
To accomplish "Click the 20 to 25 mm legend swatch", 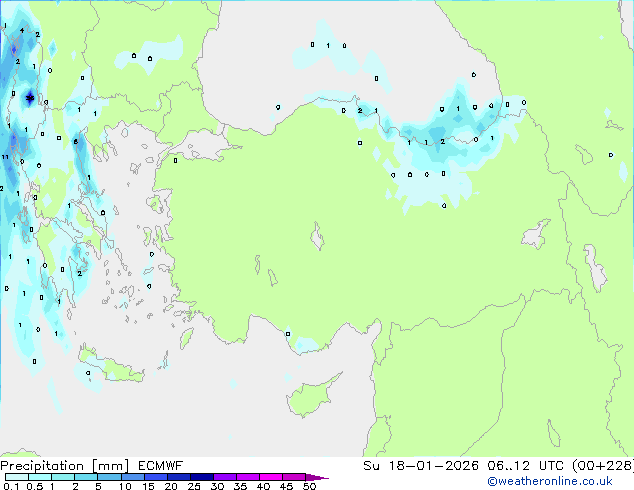I will pos(178,477).
